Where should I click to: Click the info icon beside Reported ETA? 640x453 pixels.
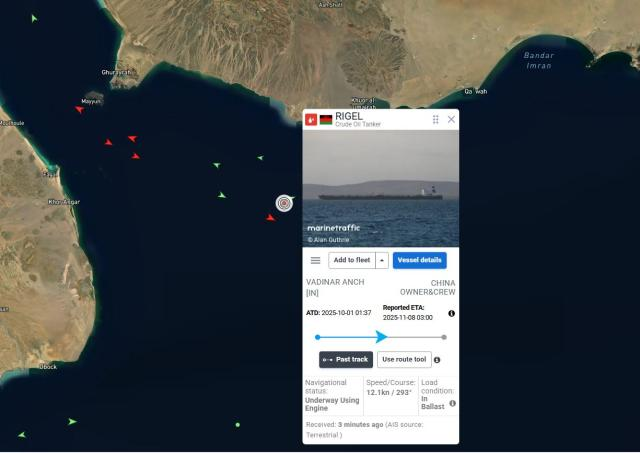tap(451, 313)
